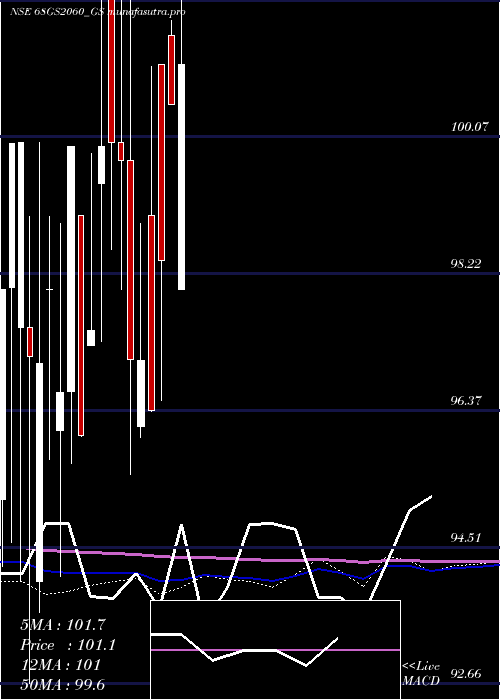Select the 50MA : 99.6 reading

tap(63, 684)
